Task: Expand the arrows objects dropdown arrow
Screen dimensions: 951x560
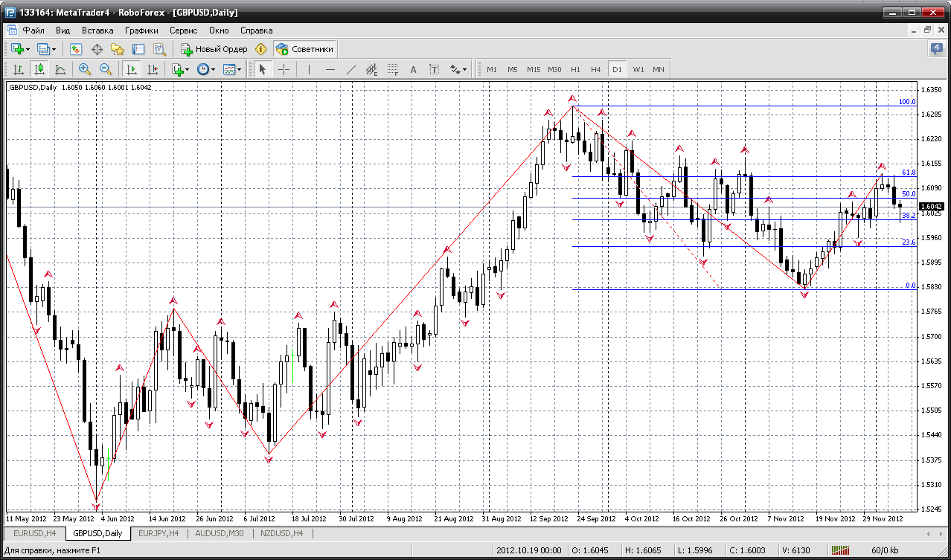Action: coord(465,69)
